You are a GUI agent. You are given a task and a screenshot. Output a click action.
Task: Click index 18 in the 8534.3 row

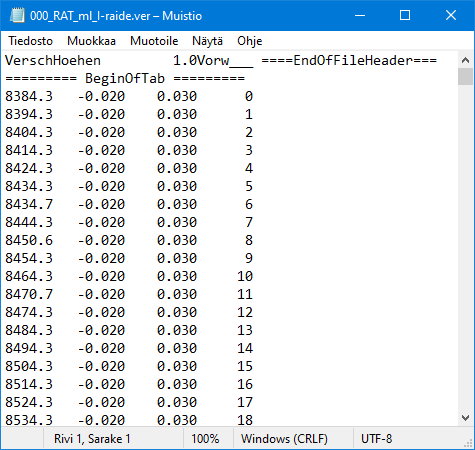[x=245, y=420]
